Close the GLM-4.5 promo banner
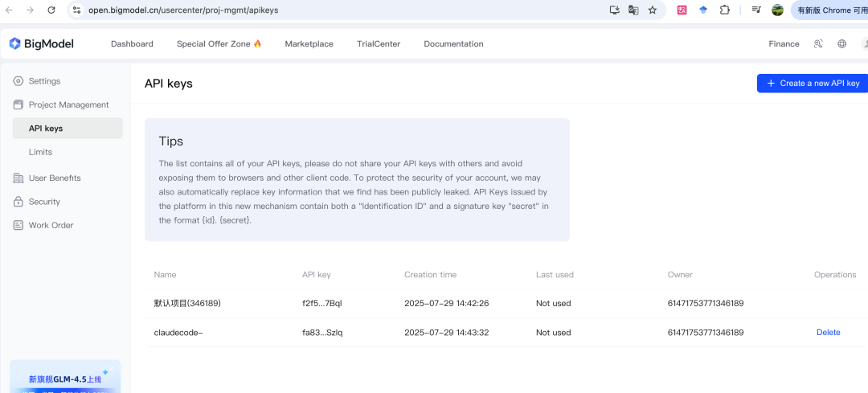The image size is (868, 393). (x=111, y=369)
